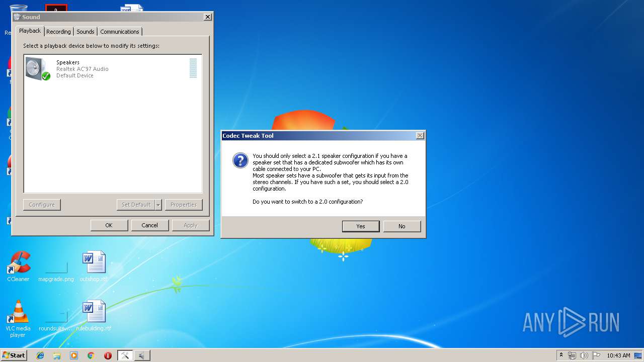Viewport: 644px width, 362px height.
Task: Open Windows Explorer from the taskbar
Action: coord(57,355)
